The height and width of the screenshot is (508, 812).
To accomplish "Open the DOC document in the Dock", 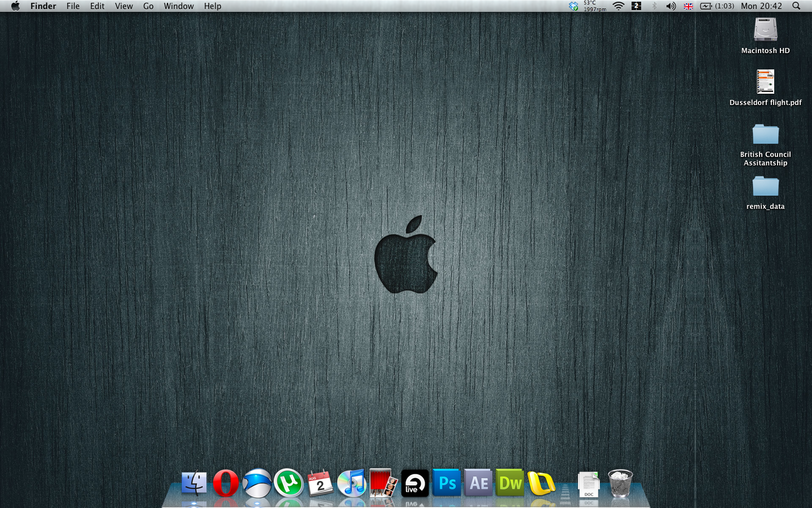I will tap(589, 484).
